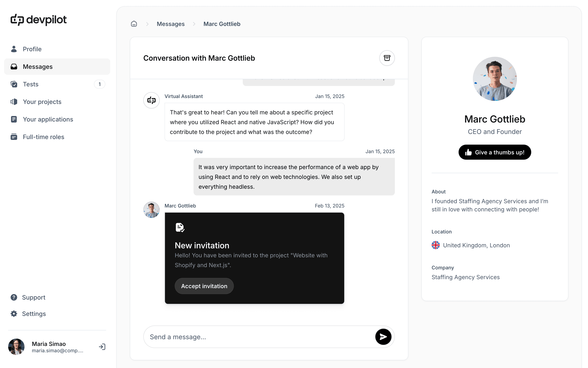
Task: Click the home breadcrumb icon
Action: click(134, 24)
